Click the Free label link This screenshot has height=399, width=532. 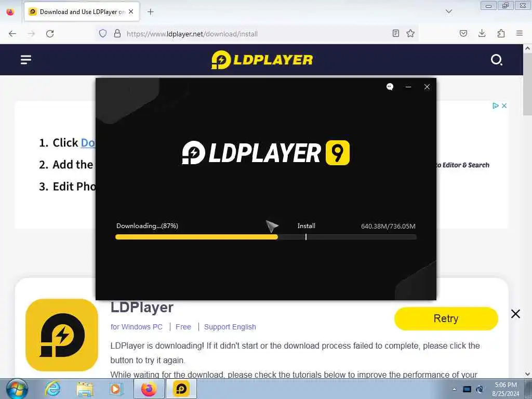click(183, 327)
